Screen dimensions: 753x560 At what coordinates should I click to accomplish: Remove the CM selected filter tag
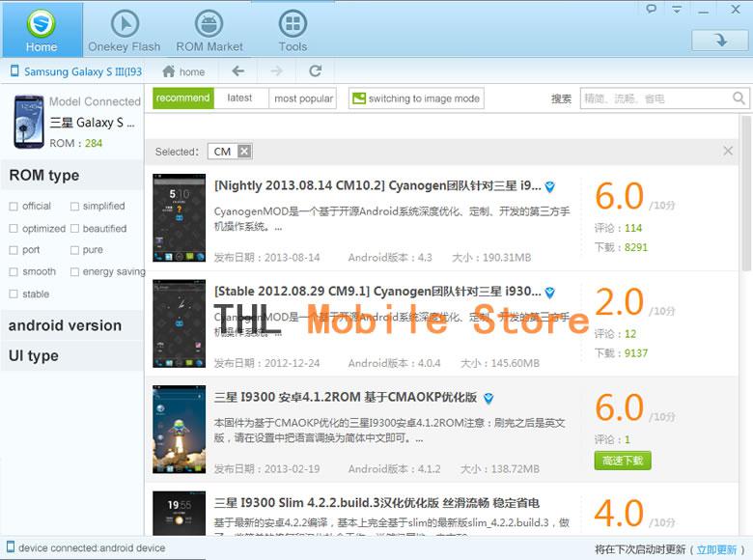coord(244,152)
